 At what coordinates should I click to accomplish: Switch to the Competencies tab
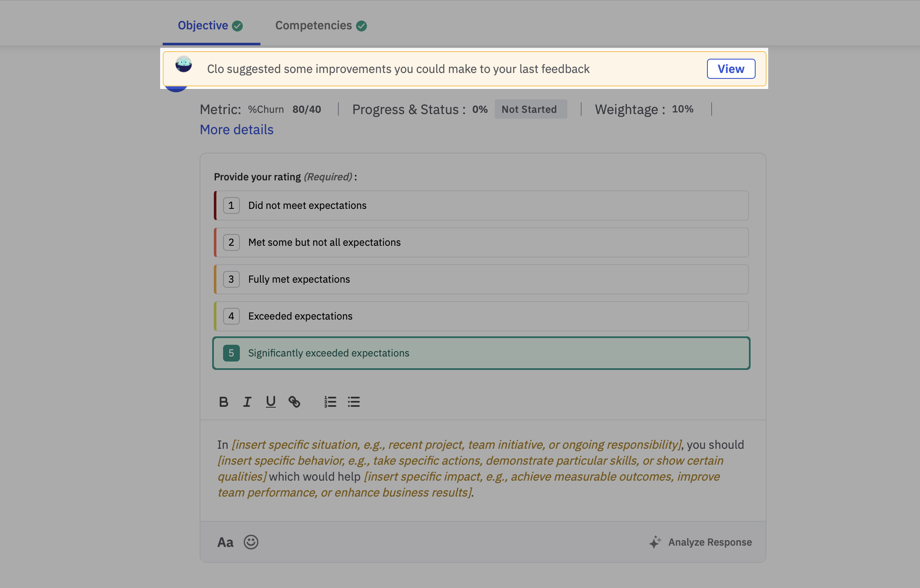(321, 26)
